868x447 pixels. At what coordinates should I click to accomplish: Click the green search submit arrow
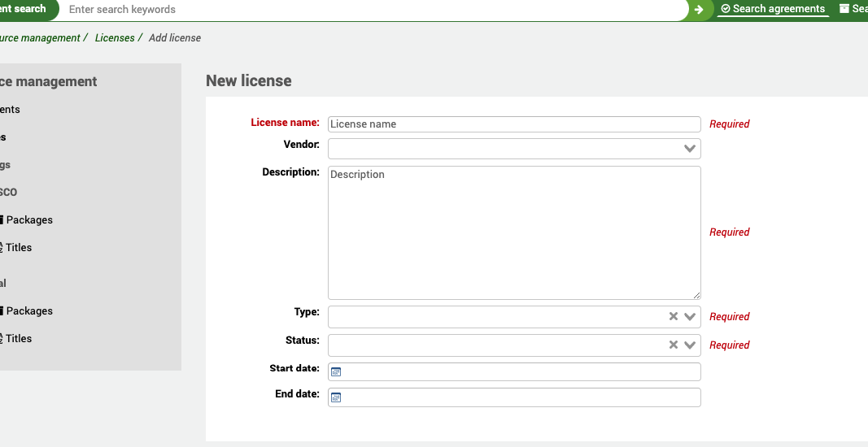698,10
